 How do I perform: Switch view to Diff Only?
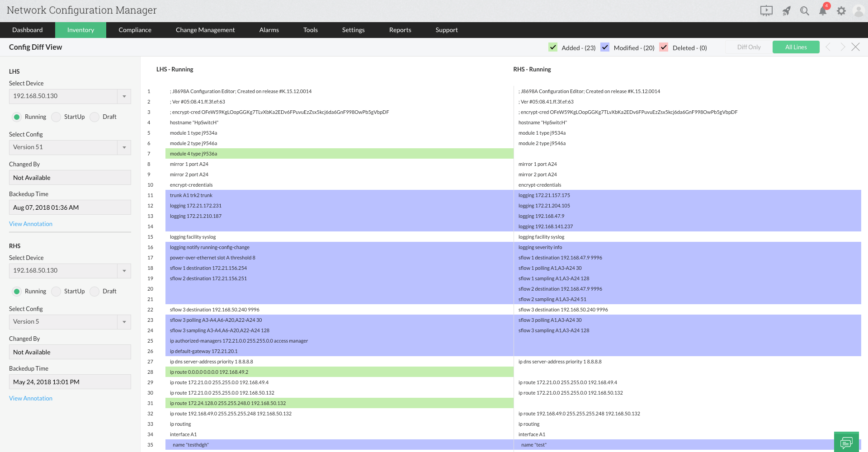(749, 47)
